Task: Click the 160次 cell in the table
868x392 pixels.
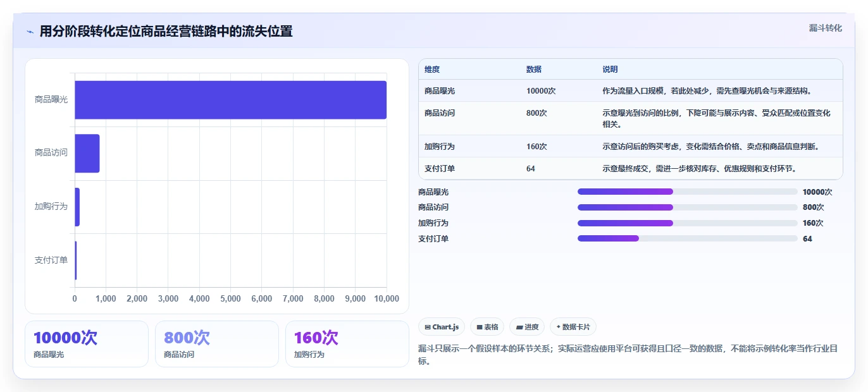Action: 536,147
